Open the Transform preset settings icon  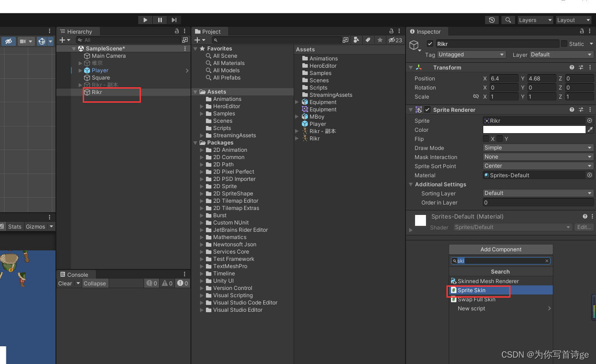pyautogui.click(x=581, y=67)
